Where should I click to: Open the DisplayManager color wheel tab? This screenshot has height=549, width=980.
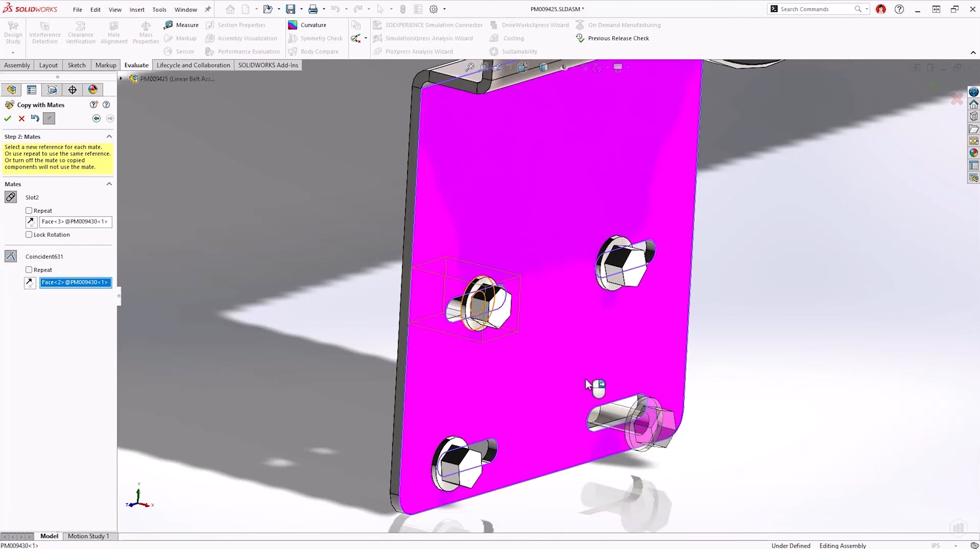93,90
